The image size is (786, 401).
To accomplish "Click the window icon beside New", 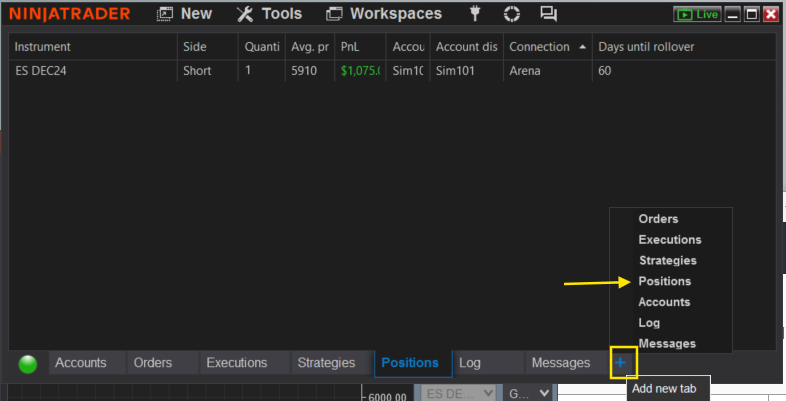I will (164, 14).
